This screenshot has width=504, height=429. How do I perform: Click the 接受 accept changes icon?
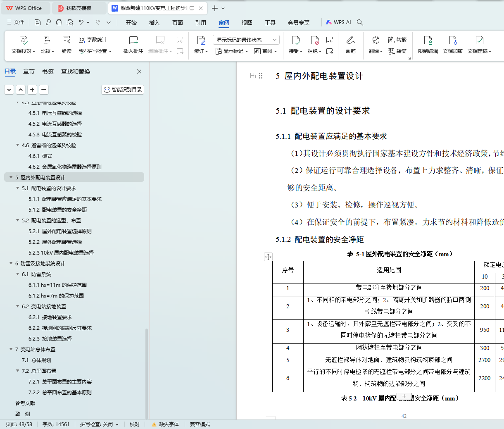(x=295, y=41)
